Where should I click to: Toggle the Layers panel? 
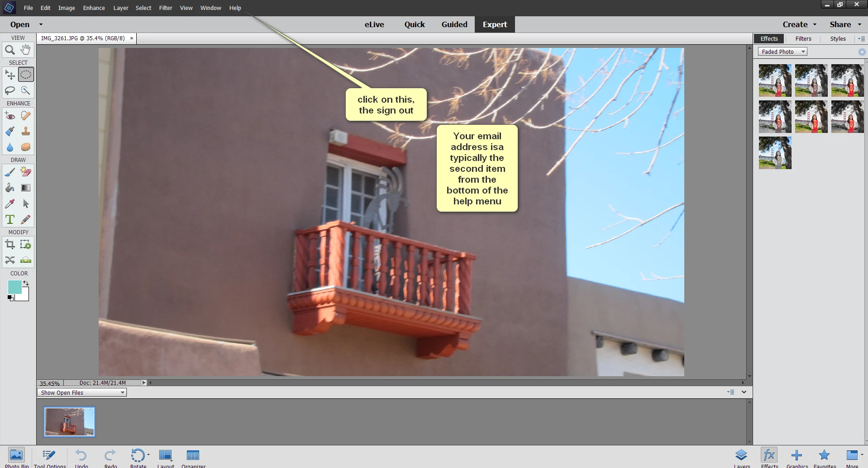[x=742, y=458]
